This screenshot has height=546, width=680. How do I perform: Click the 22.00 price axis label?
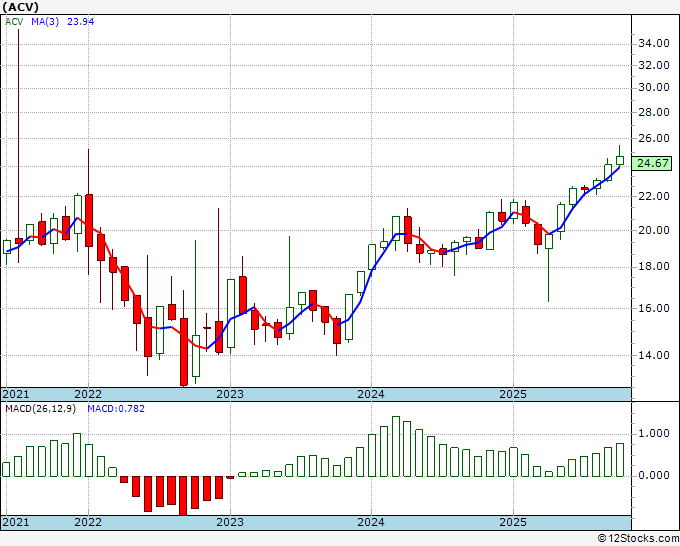pos(654,196)
